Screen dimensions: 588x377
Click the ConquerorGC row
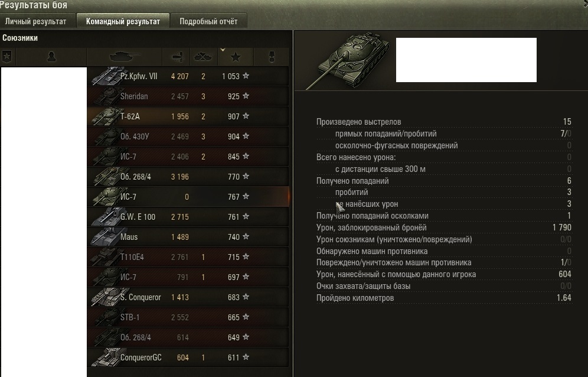(x=188, y=357)
